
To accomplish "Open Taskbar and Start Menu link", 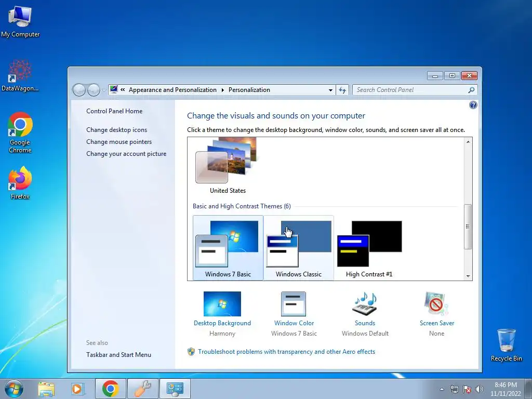I will [119, 354].
